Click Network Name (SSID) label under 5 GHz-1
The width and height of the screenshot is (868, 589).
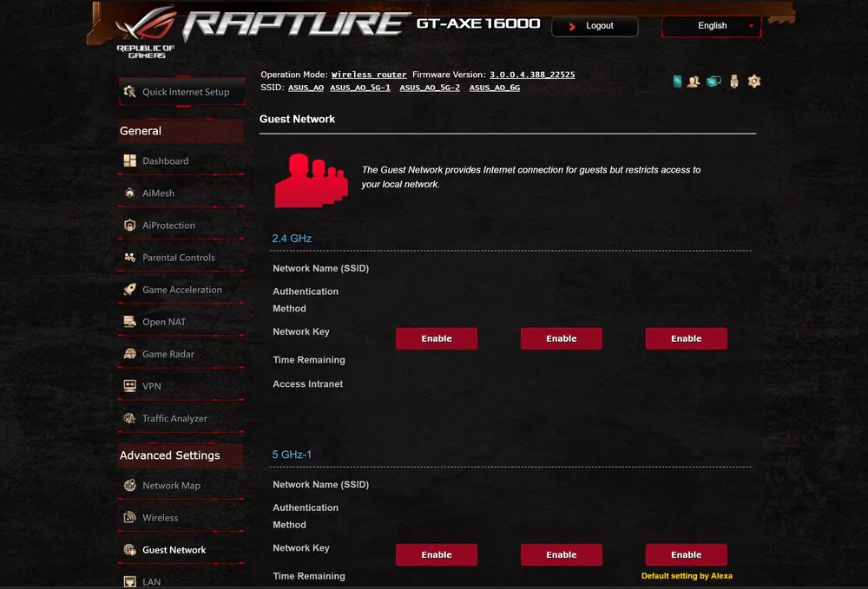click(x=320, y=485)
